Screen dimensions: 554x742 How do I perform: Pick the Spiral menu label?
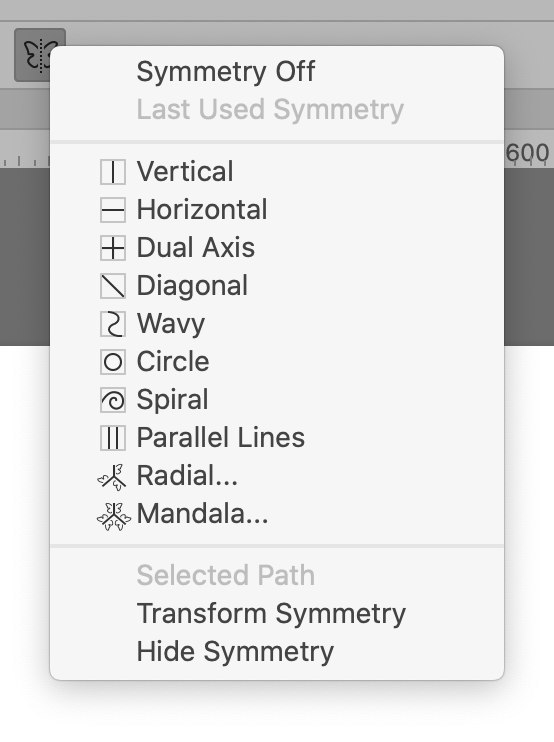click(x=172, y=400)
